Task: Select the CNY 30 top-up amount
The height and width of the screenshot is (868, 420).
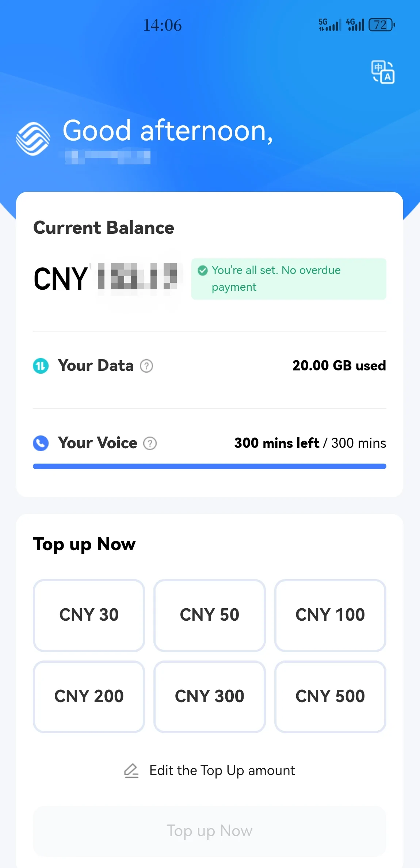Action: 89,615
